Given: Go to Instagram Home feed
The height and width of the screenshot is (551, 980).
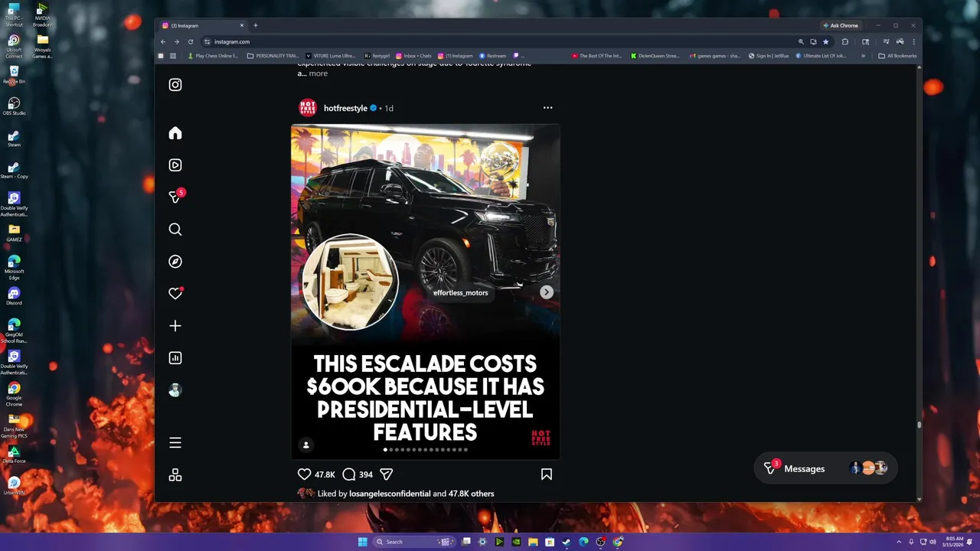Looking at the screenshot, I should tap(175, 133).
